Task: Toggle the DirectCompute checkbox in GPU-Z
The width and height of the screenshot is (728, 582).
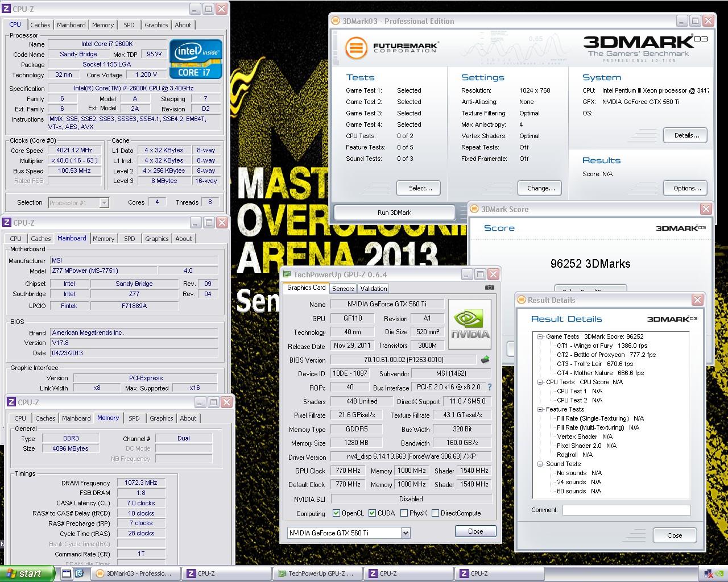Action: tap(435, 513)
